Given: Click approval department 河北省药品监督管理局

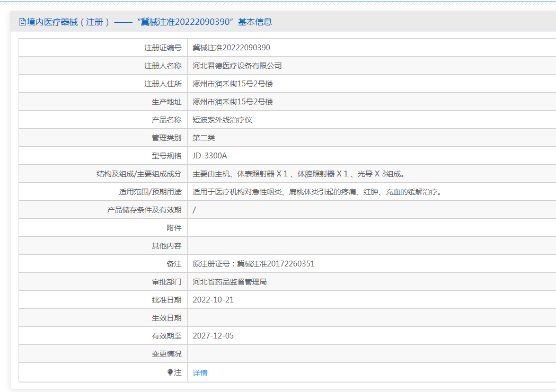Looking at the screenshot, I should (x=230, y=282).
